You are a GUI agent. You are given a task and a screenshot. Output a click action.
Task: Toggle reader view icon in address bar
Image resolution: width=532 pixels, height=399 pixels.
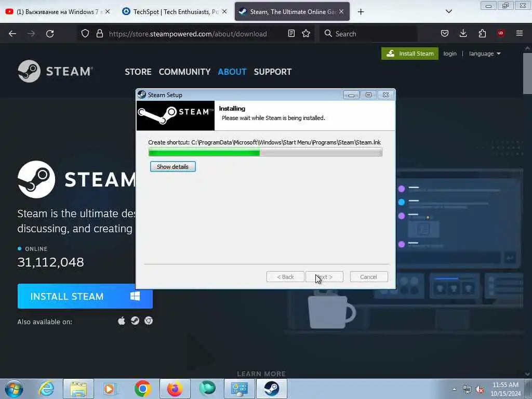[291, 34]
